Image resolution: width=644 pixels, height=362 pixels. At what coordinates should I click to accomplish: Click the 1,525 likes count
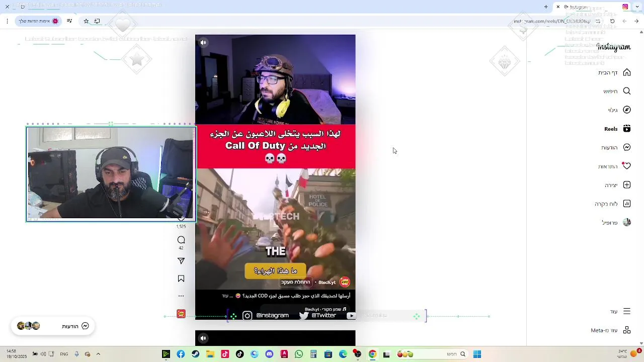181,226
